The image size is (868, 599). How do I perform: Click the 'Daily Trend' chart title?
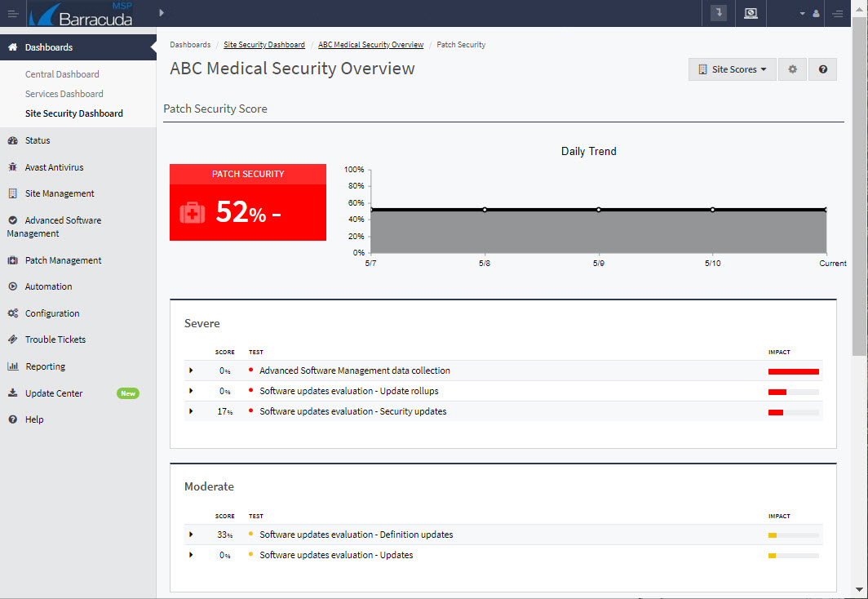tap(588, 151)
